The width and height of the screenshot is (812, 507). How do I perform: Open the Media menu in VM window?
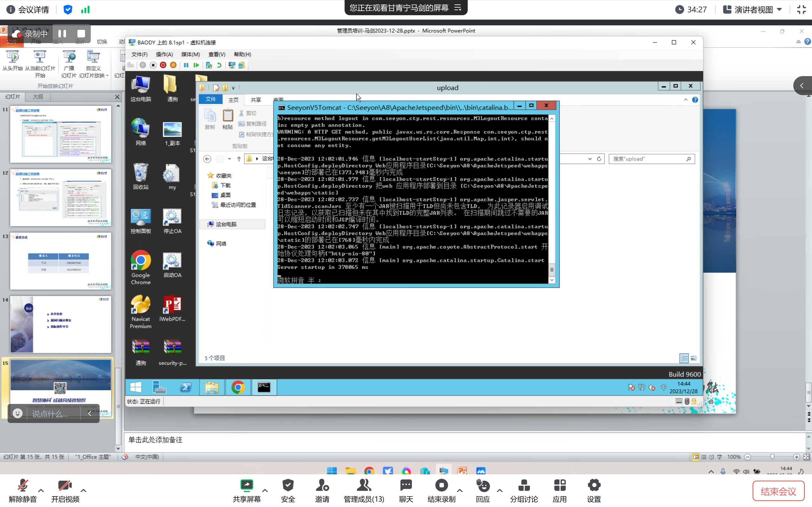(x=190, y=54)
